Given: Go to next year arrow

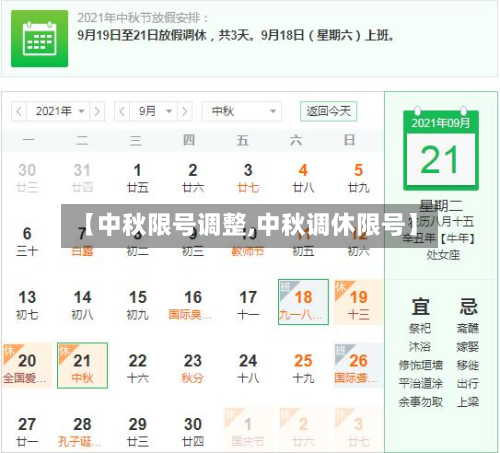Looking at the screenshot, I should (x=97, y=111).
